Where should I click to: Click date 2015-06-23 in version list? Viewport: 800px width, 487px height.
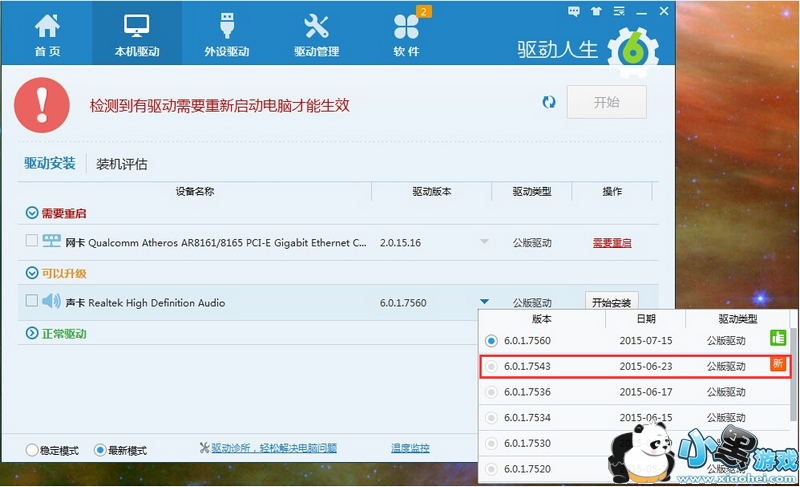pyautogui.click(x=646, y=366)
